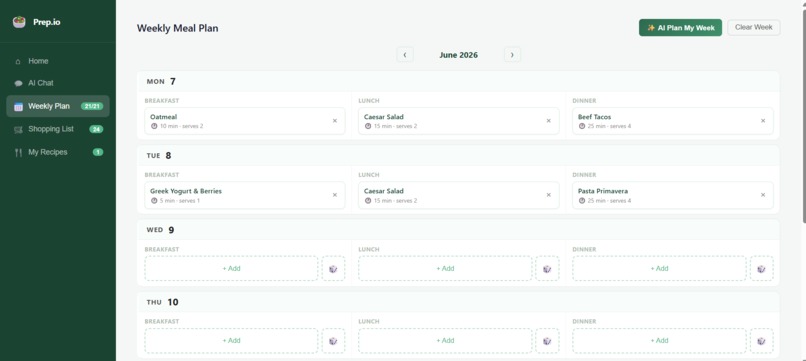Open Shopping List in the sidebar
Viewport: 806px width, 361px height.
click(58, 129)
